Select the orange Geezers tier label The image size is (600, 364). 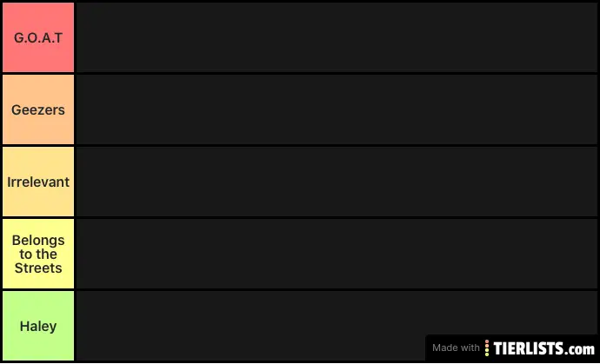pyautogui.click(x=38, y=110)
